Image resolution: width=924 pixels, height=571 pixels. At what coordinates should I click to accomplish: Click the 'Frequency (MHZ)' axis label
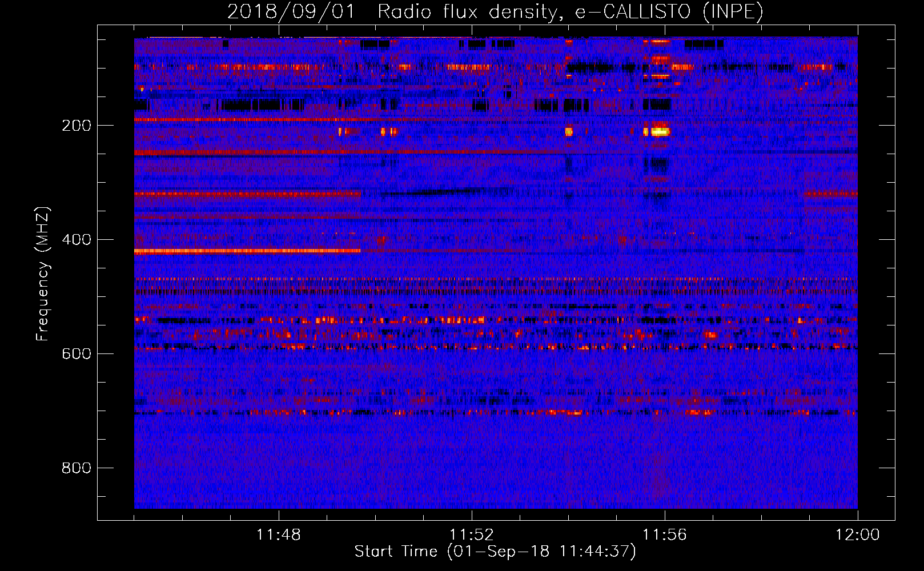(43, 274)
